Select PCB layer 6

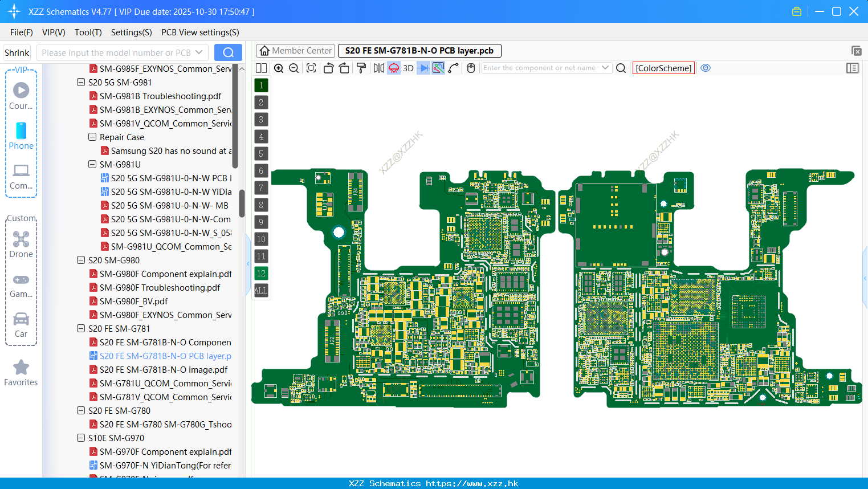261,171
